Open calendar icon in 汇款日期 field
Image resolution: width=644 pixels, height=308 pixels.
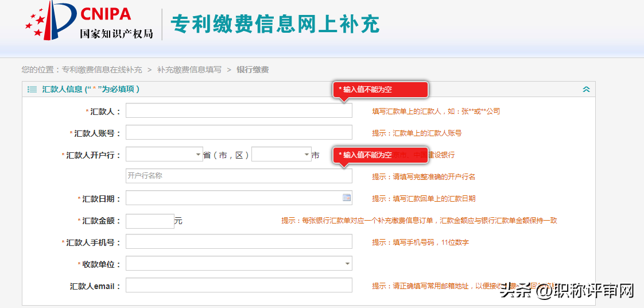tap(347, 198)
